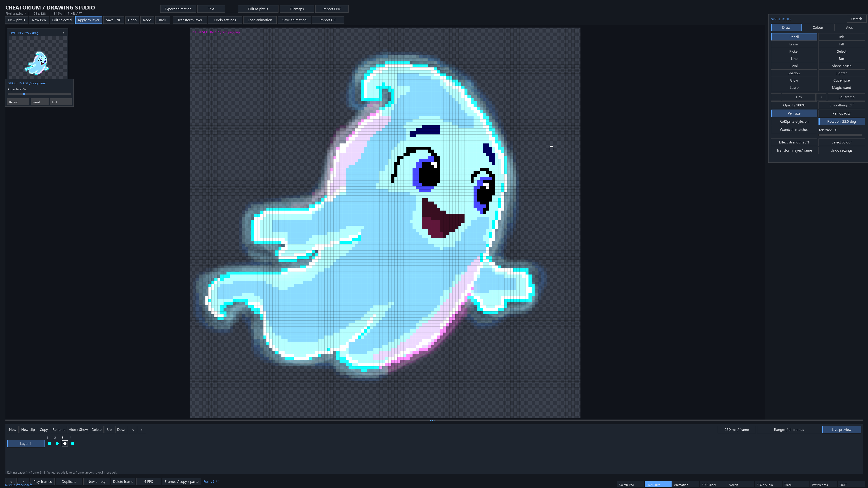Increase brush size with plus button
Image resolution: width=868 pixels, height=488 pixels.
(x=821, y=97)
